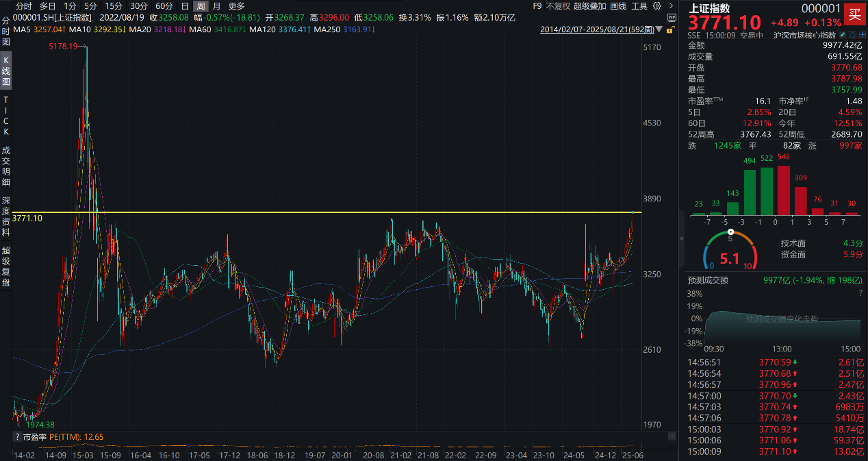Click the small ? icon before 市盈率
This screenshot has height=461, width=868.
(17, 436)
